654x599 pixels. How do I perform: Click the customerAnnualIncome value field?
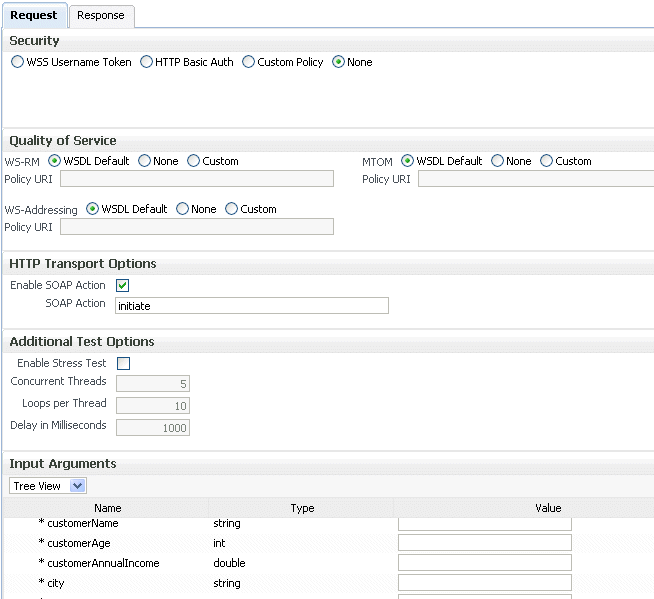485,563
